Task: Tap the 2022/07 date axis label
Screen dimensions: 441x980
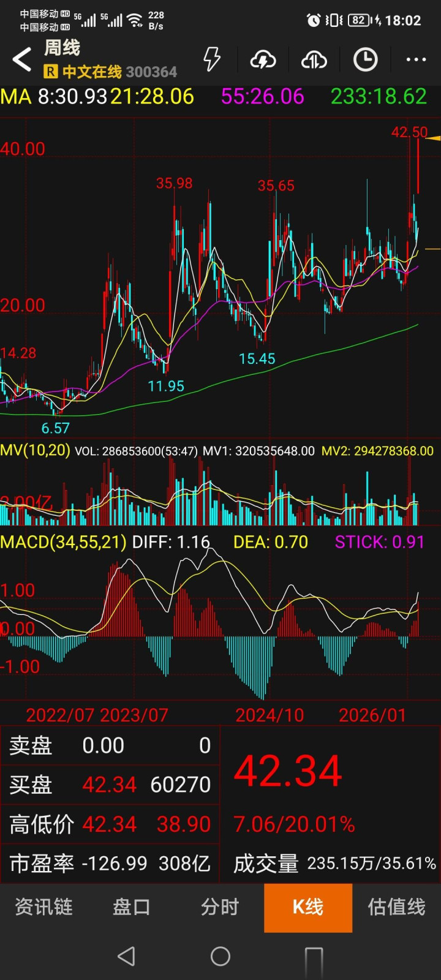Action: pyautogui.click(x=60, y=715)
